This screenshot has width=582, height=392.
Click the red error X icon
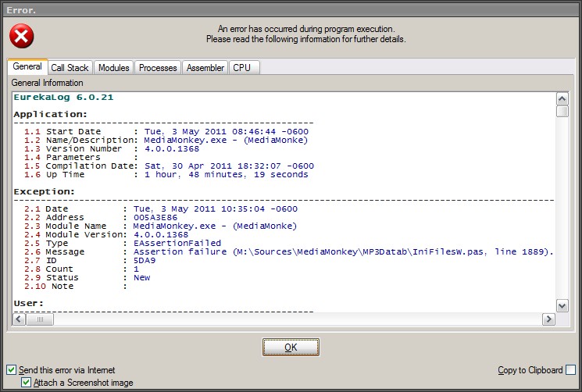(x=21, y=34)
